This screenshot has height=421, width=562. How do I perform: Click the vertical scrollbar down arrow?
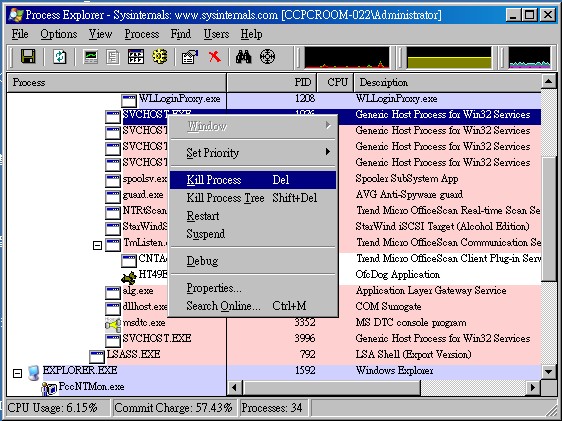click(548, 372)
